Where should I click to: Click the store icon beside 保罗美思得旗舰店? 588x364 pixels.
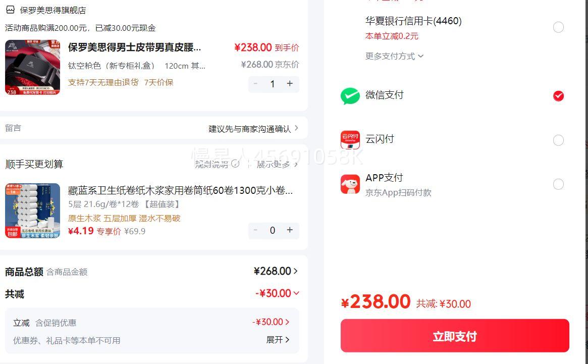coord(10,10)
